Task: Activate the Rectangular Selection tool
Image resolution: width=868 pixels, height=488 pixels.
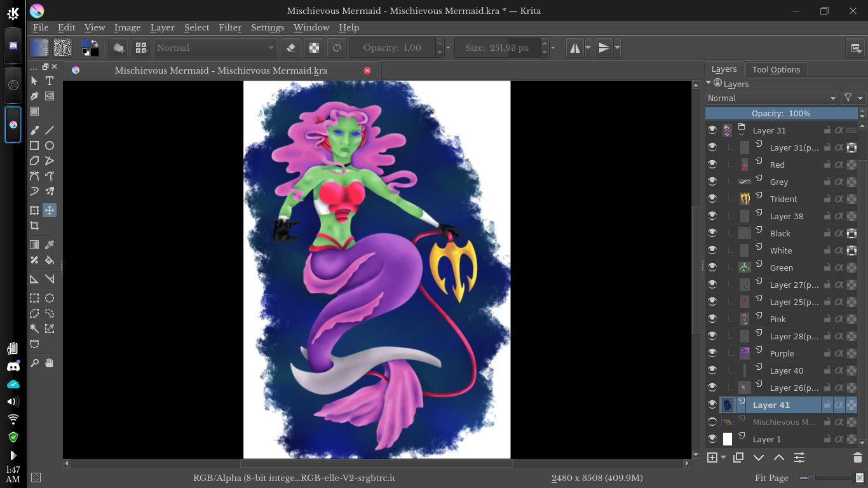Action: tap(34, 298)
